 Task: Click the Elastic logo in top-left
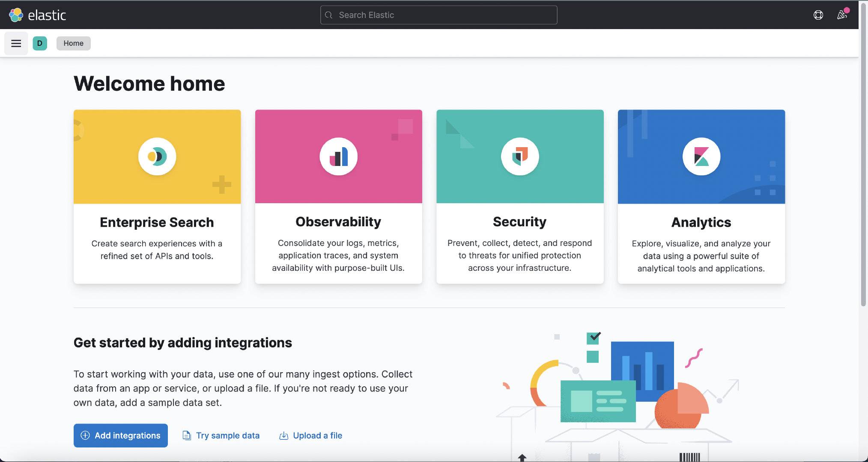click(x=37, y=15)
